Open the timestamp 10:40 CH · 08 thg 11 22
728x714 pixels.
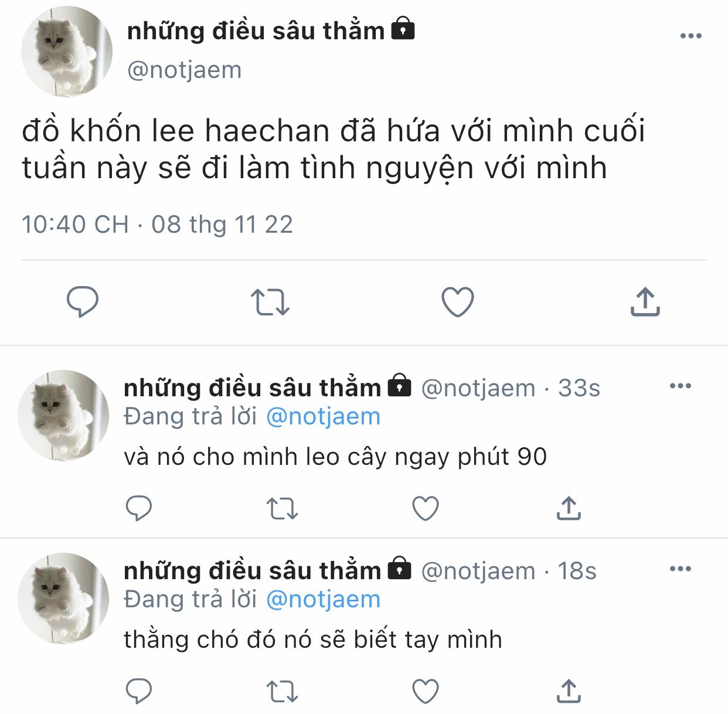pyautogui.click(x=157, y=225)
